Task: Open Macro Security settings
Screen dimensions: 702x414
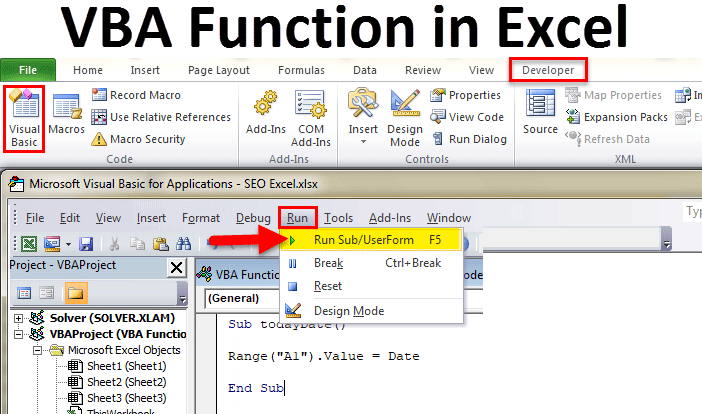Action: 138,139
